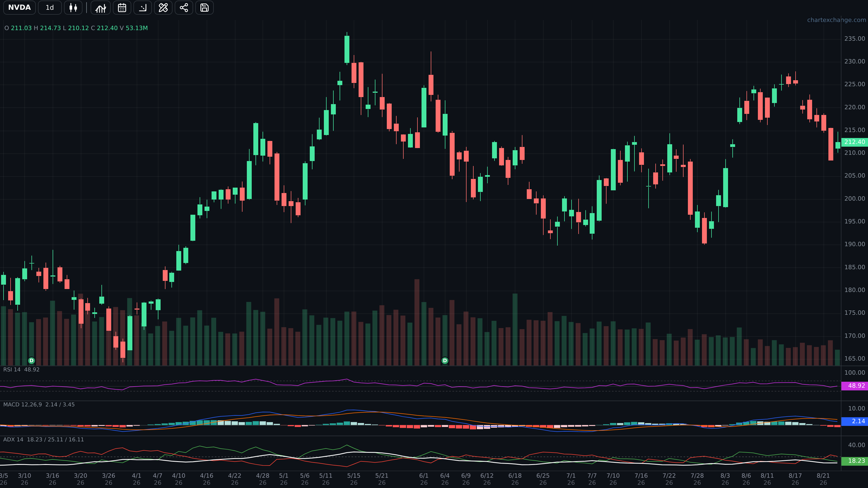Image resolution: width=868 pixels, height=488 pixels.
Task: Click the RSI value tag 48.92
Action: 854,386
